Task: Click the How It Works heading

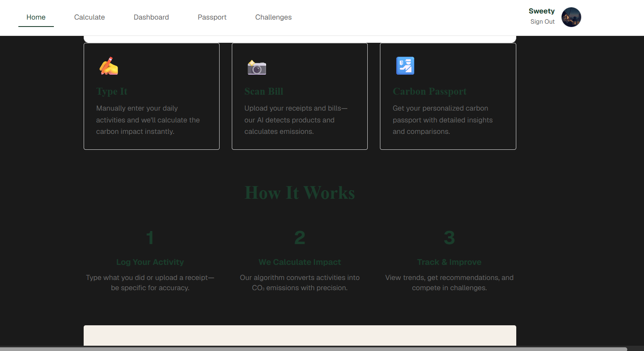Action: pos(300,193)
